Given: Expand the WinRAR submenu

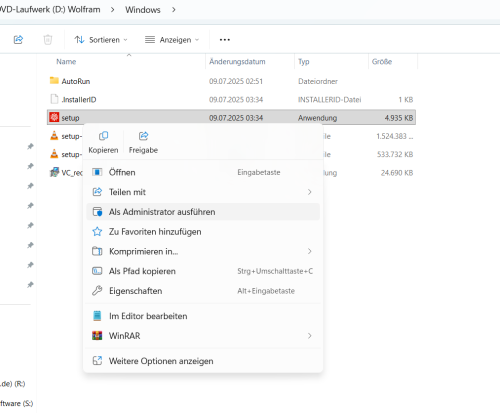Looking at the screenshot, I should click(203, 335).
